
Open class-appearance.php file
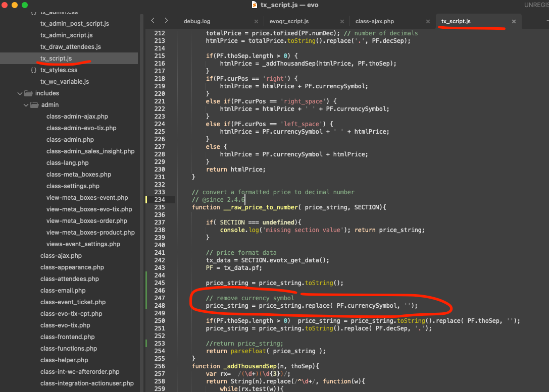[72, 267]
